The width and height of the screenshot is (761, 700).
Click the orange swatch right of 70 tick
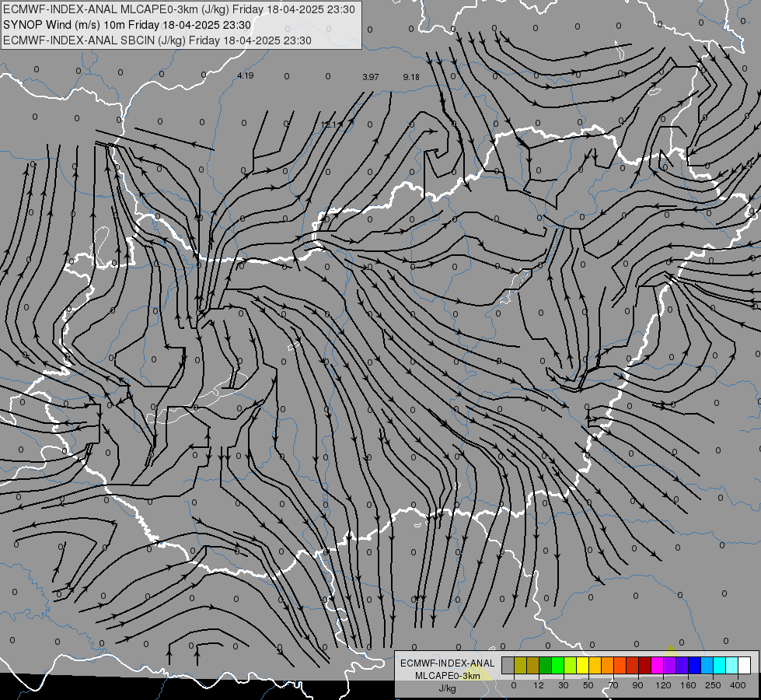[608, 665]
